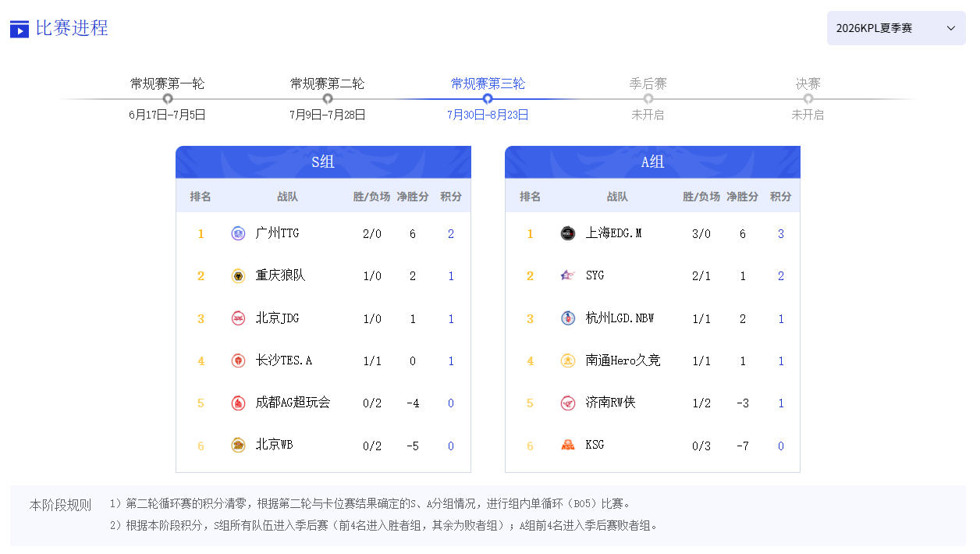Viewport: 980px width, 554px height.
Task: Click the 上海EDG.M team logo
Action: [568, 233]
